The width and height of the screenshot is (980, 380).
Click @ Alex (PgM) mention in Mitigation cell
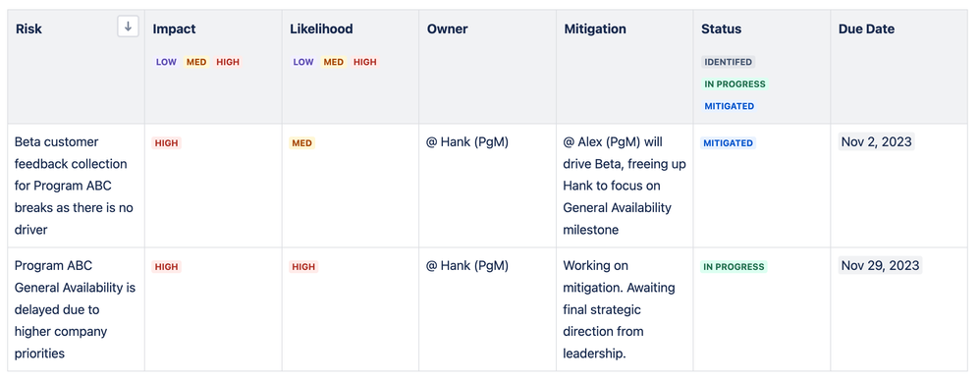click(x=604, y=141)
